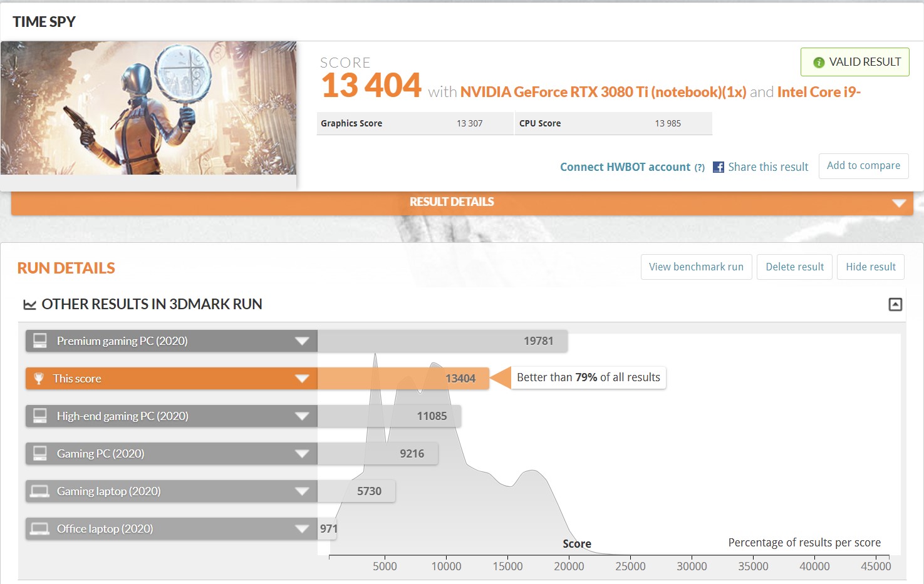Collapse the Other Results in 3DMark Run section
924x584 pixels.
click(x=895, y=304)
